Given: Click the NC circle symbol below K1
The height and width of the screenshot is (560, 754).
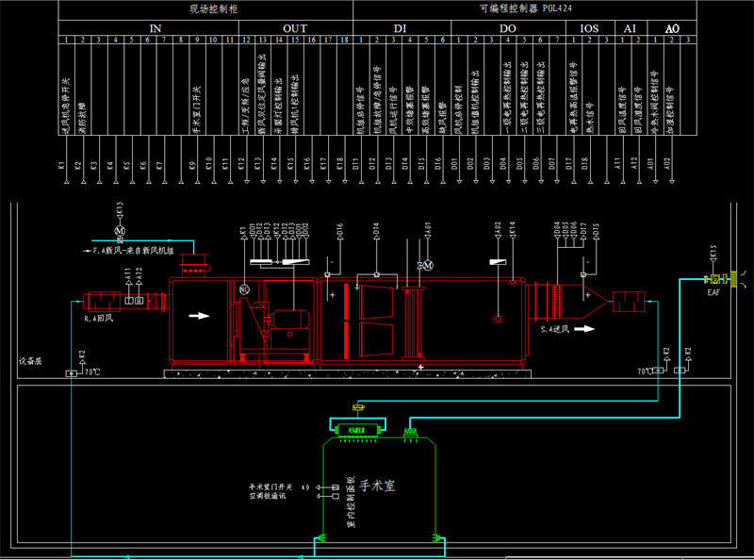Looking at the screenshot, I should [243, 288].
